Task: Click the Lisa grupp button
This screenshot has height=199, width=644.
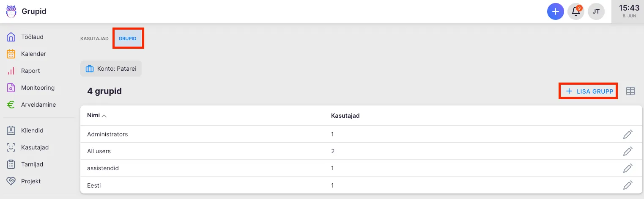Action: 589,91
